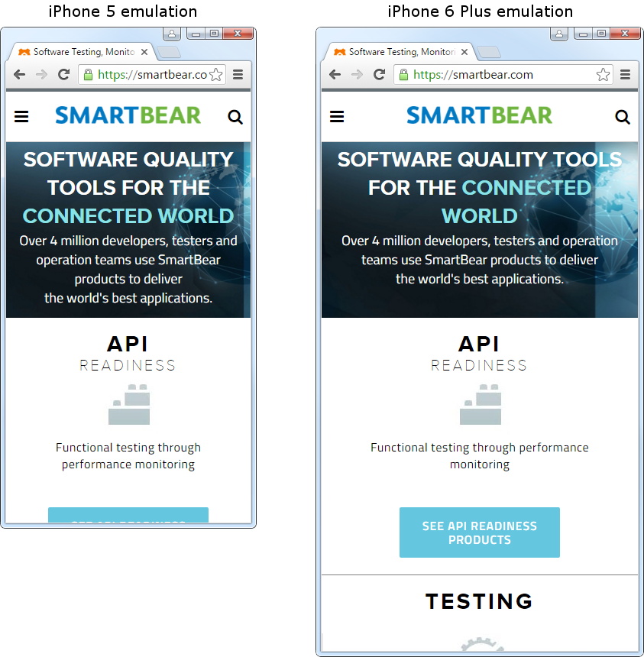
Task: Open the hamburger navigation menu on SmartBear site
Action: click(x=337, y=115)
